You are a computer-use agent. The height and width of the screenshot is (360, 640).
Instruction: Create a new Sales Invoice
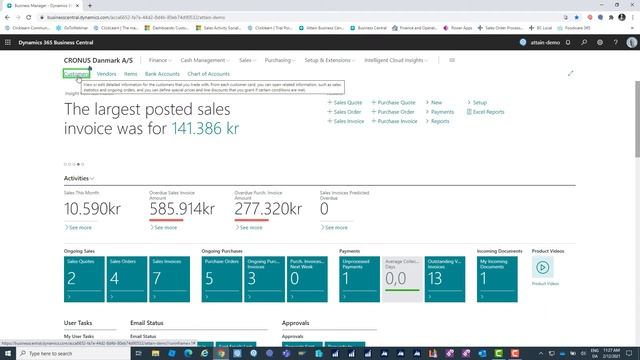[346, 121]
